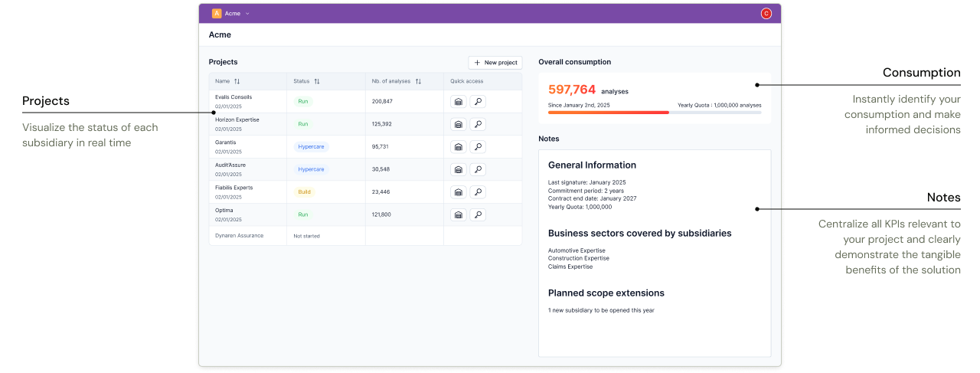Click the 95,731 analyses value
Image resolution: width=980 pixels, height=373 pixels.
click(381, 146)
